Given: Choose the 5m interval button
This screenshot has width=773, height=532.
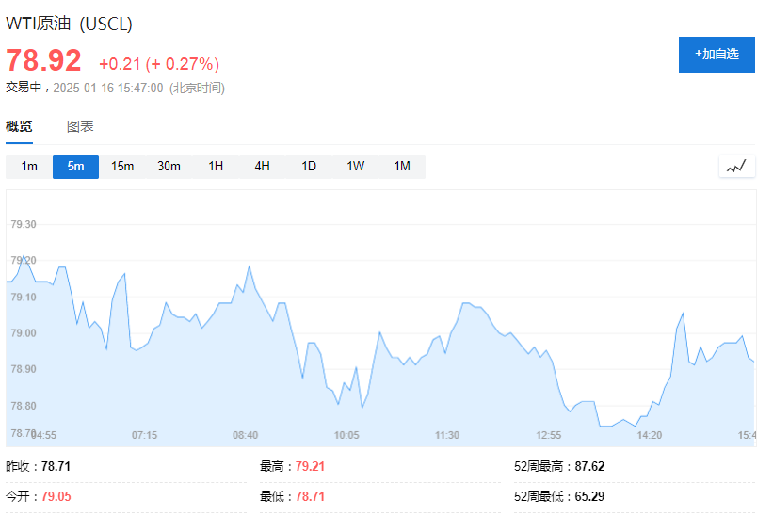Looking at the screenshot, I should coord(75,167).
